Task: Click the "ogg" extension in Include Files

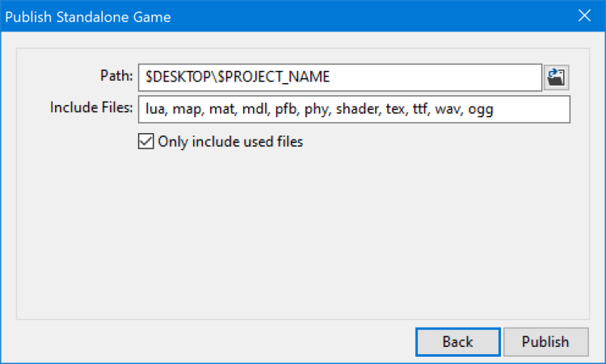Action: [x=481, y=110]
